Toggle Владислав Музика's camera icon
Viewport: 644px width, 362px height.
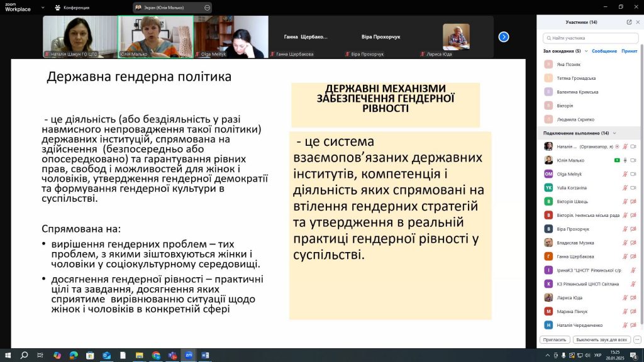click(633, 243)
